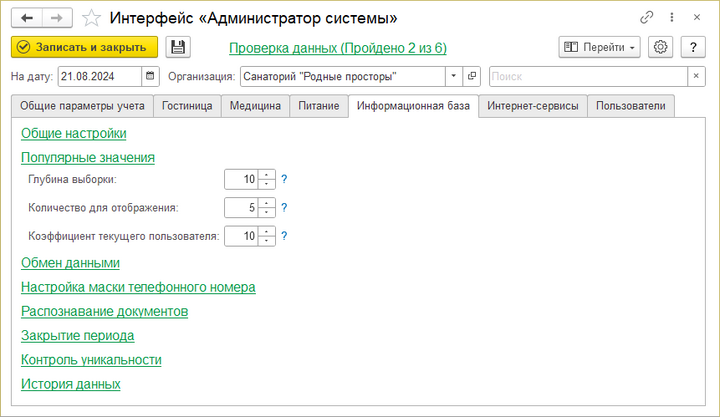
Task: Add form to favorites with star
Action: pos(91,18)
